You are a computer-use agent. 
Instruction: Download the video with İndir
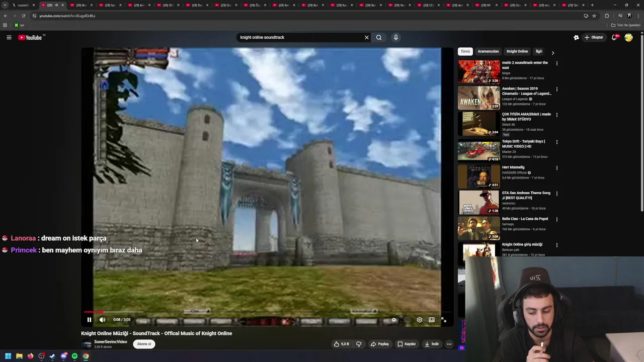[432, 344]
